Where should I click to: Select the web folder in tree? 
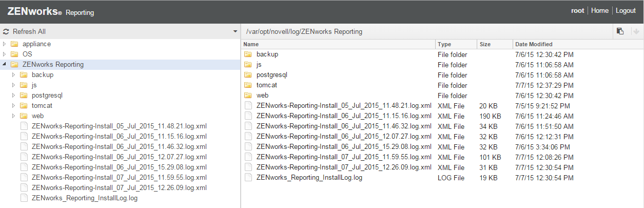37,116
